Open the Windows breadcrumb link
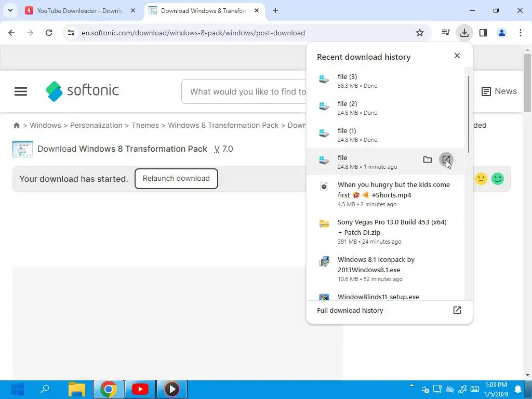This screenshot has height=399, width=532. (x=46, y=125)
